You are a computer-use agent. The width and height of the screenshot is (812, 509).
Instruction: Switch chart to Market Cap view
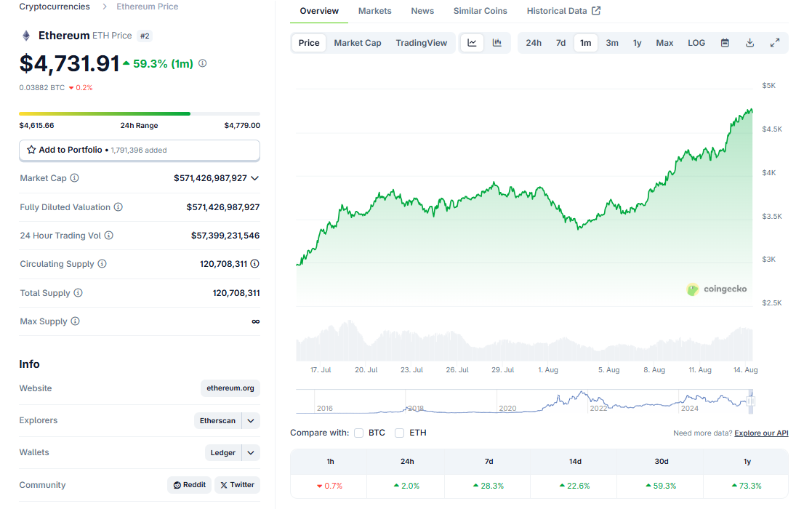point(358,43)
